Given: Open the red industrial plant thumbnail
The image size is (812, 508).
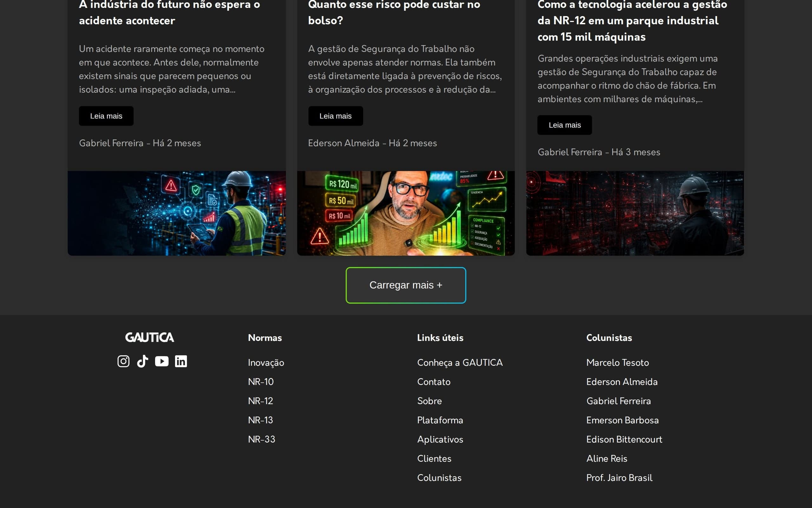Looking at the screenshot, I should click(635, 213).
